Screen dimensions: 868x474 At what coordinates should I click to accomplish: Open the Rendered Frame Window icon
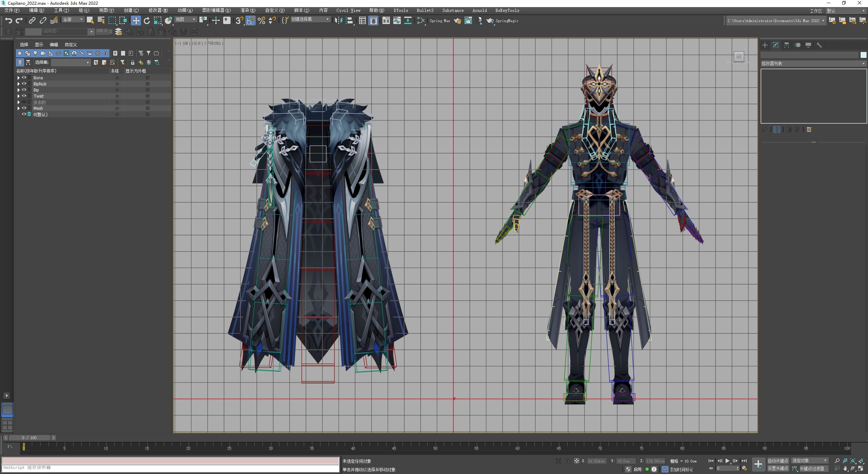pos(468,21)
